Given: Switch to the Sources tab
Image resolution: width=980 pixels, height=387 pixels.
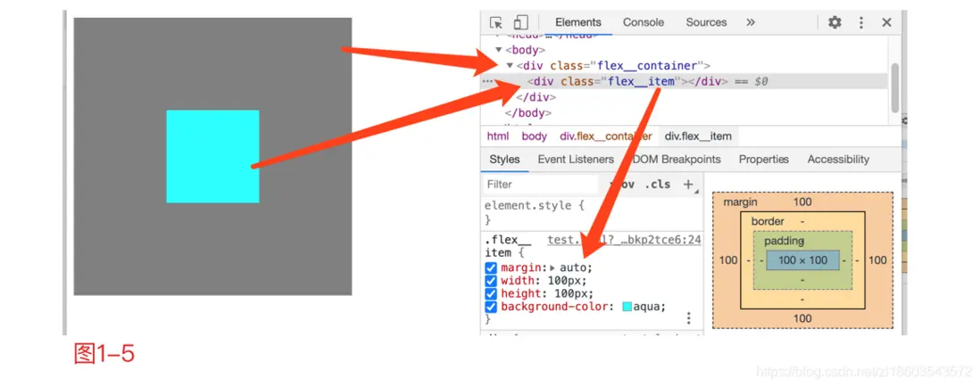Looking at the screenshot, I should (x=706, y=22).
